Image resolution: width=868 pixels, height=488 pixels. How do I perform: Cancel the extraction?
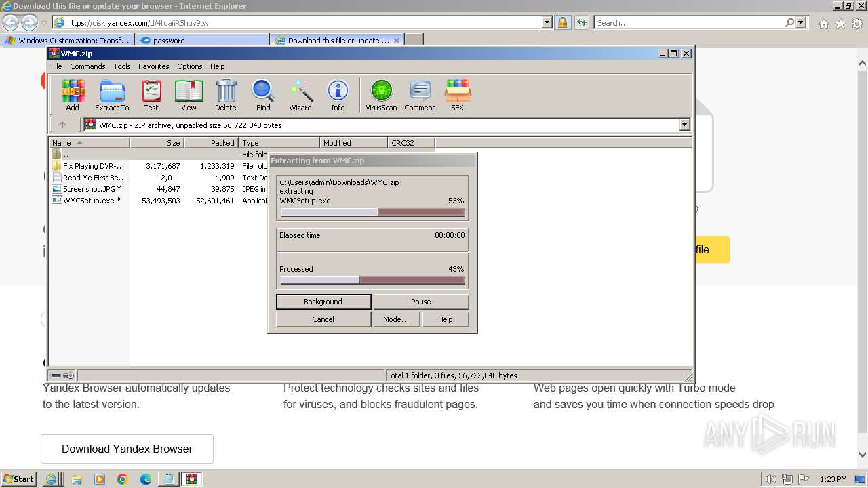pyautogui.click(x=323, y=319)
